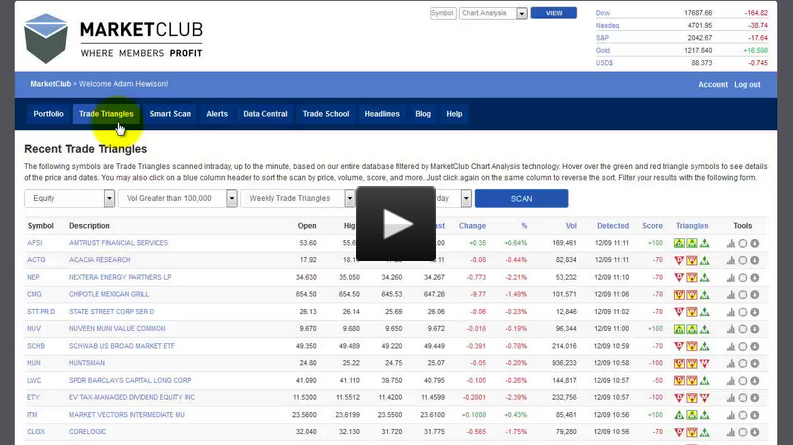Image resolution: width=793 pixels, height=445 pixels.
Task: Click red weekly triangle for LWC
Action: tap(692, 381)
